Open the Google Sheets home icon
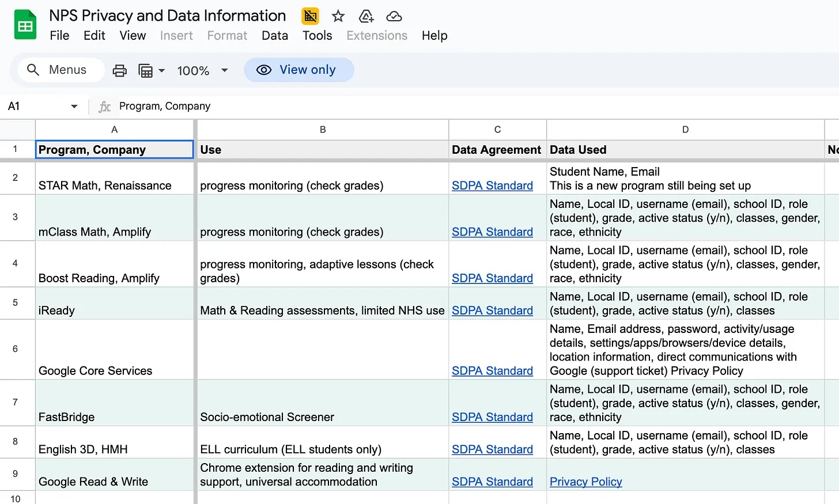The image size is (839, 504). tap(25, 25)
